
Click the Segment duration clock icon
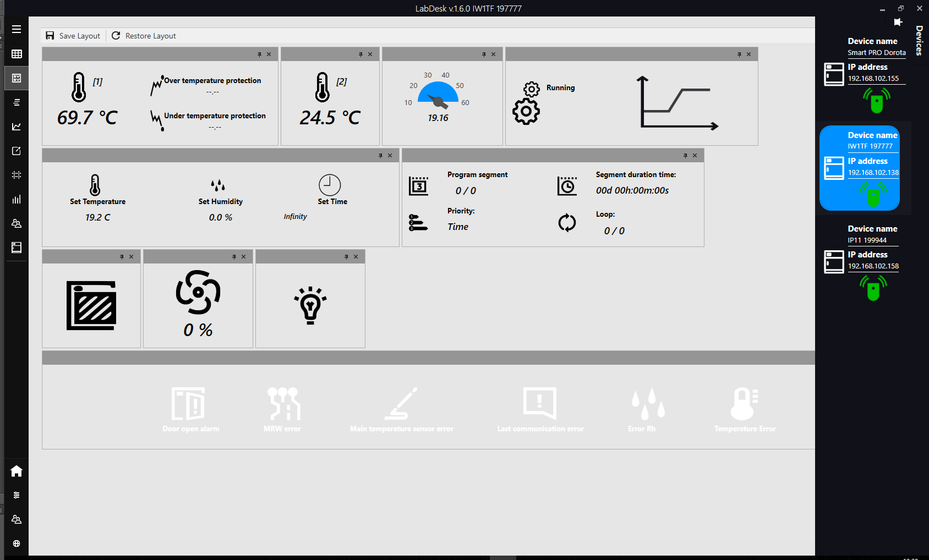click(x=567, y=186)
